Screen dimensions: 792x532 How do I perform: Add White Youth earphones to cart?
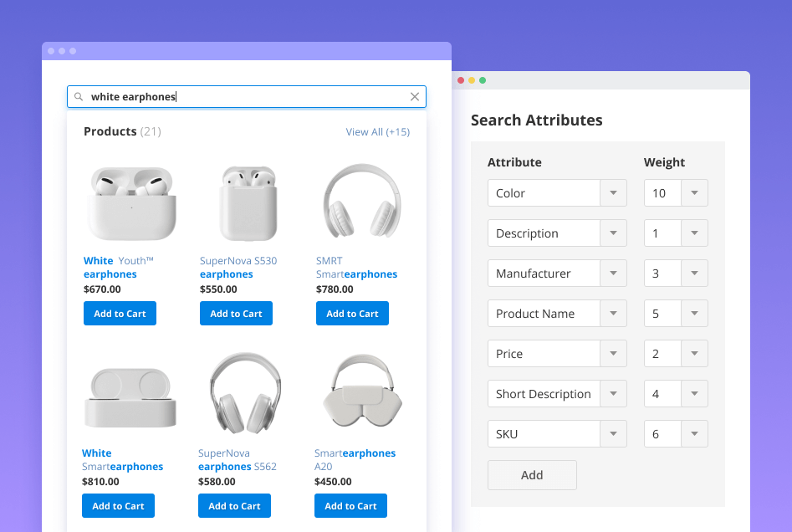click(x=120, y=313)
